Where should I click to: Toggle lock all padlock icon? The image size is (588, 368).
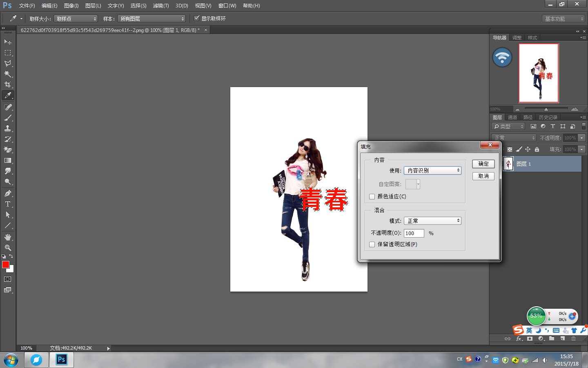click(x=537, y=149)
